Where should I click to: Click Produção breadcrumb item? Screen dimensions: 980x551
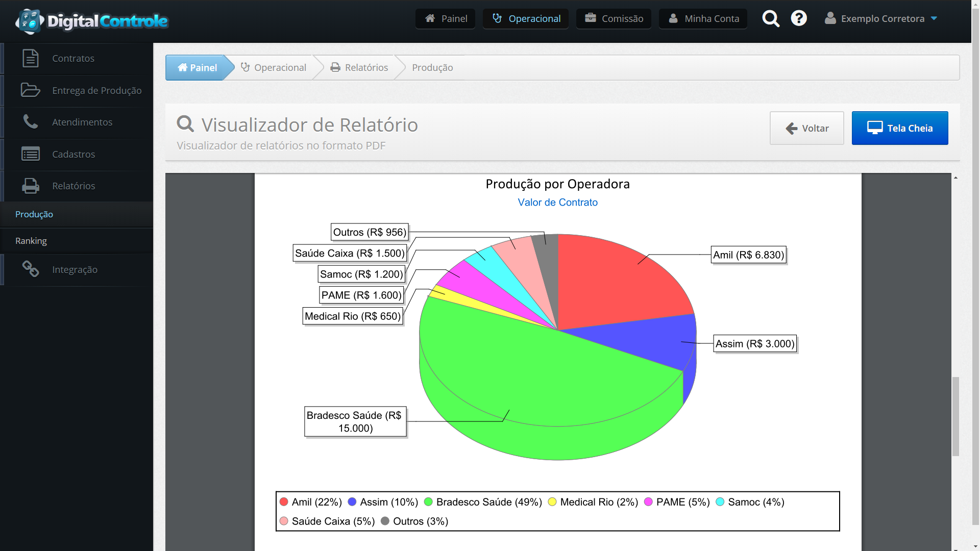(432, 67)
